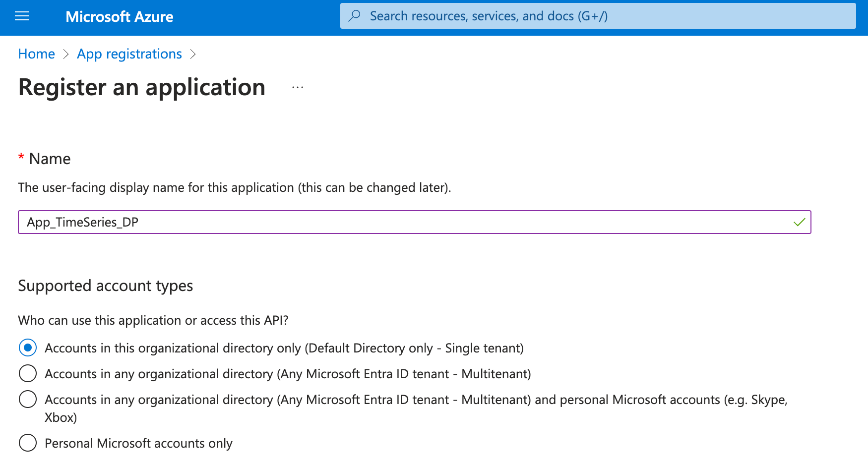Click the chevron after Home breadcrumb

pyautogui.click(x=66, y=54)
